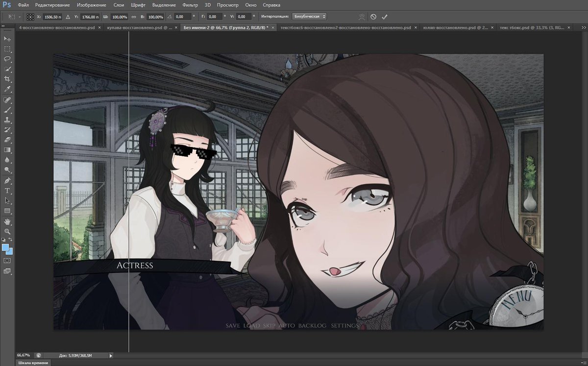The height and width of the screenshot is (366, 588).
Task: Swap foreground and background colors
Action: point(11,239)
